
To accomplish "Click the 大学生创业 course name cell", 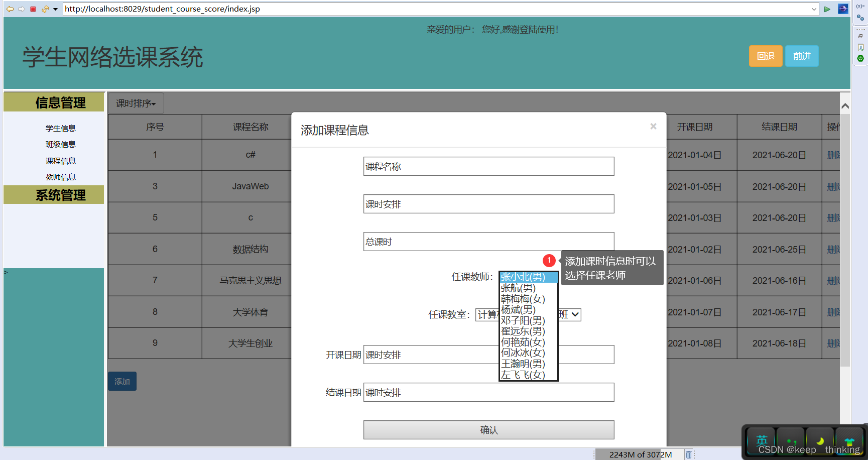I will pyautogui.click(x=250, y=343).
